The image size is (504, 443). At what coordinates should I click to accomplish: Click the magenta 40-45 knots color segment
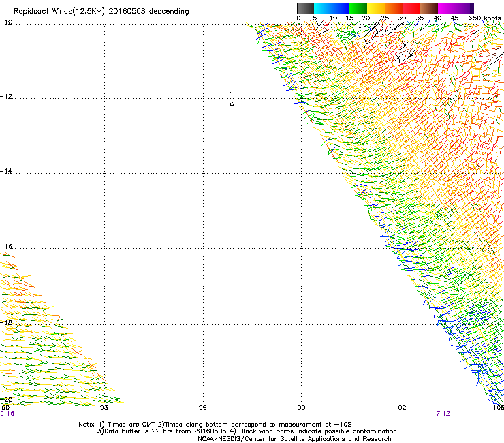click(x=447, y=8)
